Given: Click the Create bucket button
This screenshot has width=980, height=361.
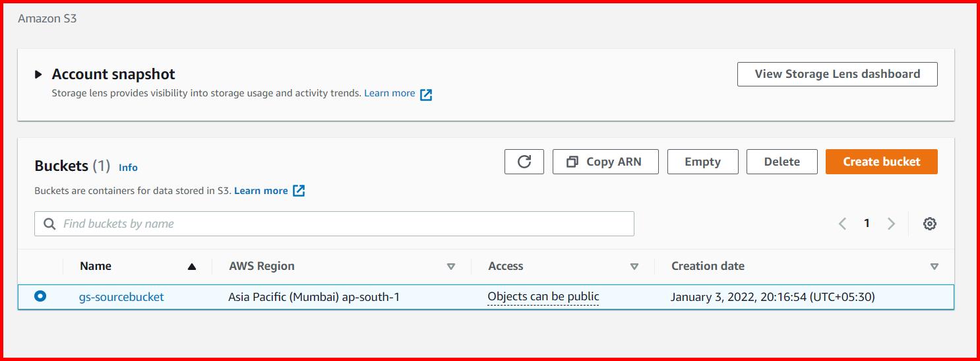Looking at the screenshot, I should [x=881, y=162].
